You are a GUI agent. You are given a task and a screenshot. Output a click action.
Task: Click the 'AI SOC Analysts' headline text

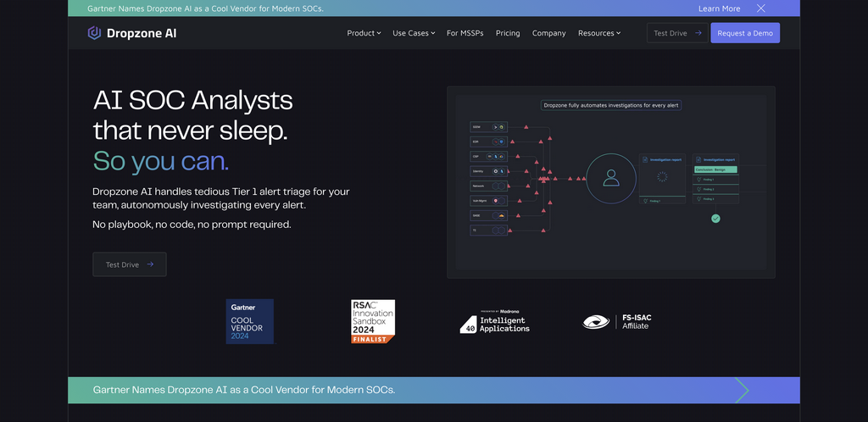tap(192, 101)
